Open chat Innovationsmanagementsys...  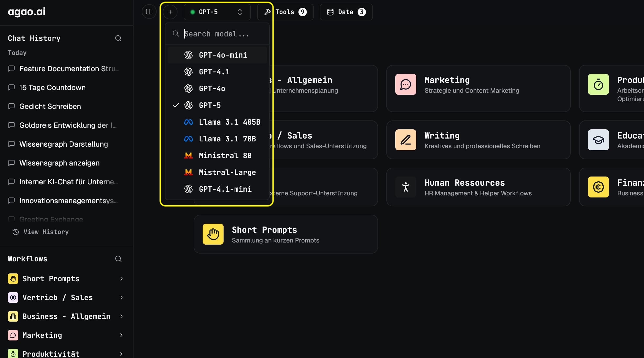(64, 201)
